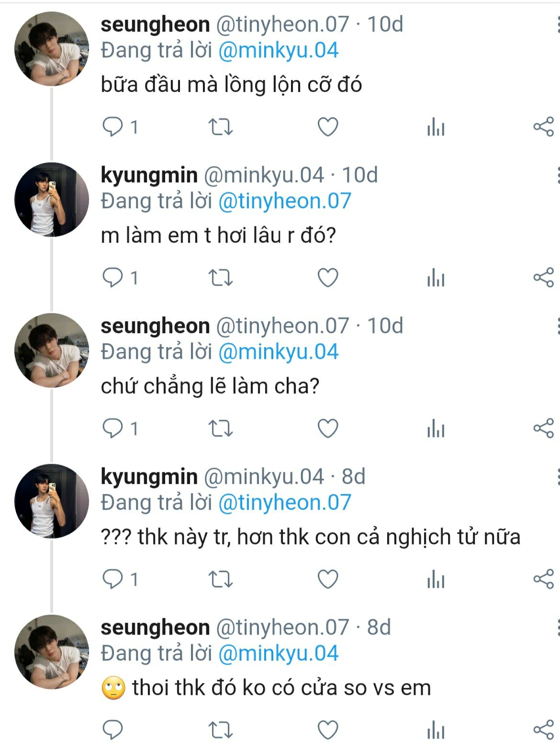Share kyungmin's "hơn thk con cả nghịch tử" reply
560x752 pixels.
coord(543,580)
